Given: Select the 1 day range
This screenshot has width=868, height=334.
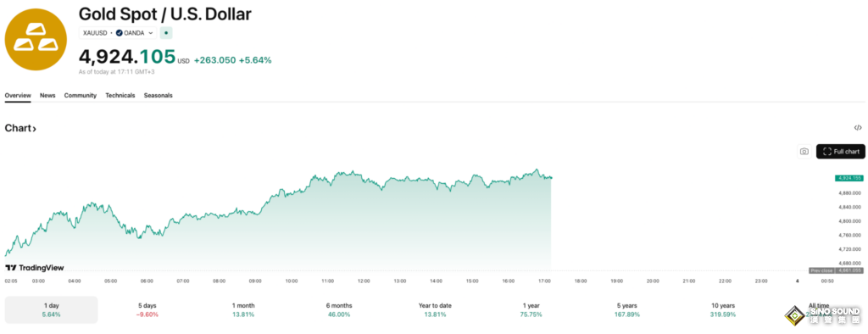Looking at the screenshot, I should (51, 309).
